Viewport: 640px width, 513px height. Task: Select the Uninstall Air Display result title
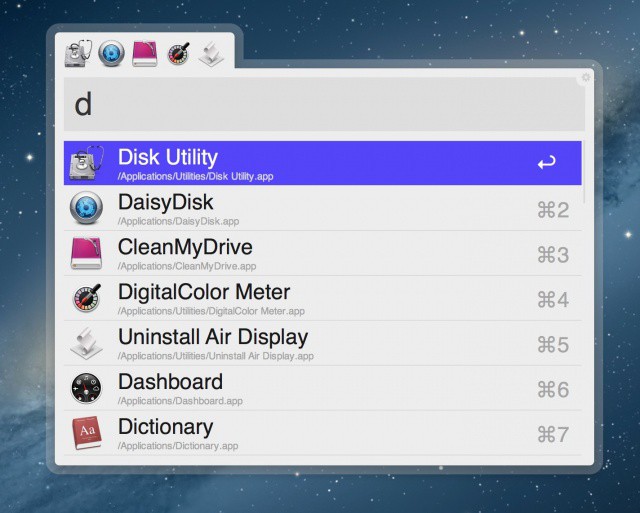(213, 337)
